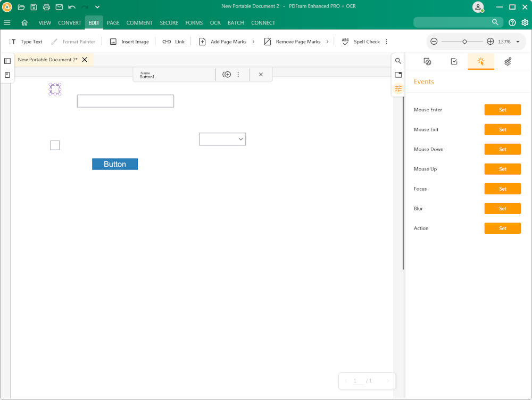Click Insert Image tool
Viewport: 532px width, 400px height.
click(129, 42)
